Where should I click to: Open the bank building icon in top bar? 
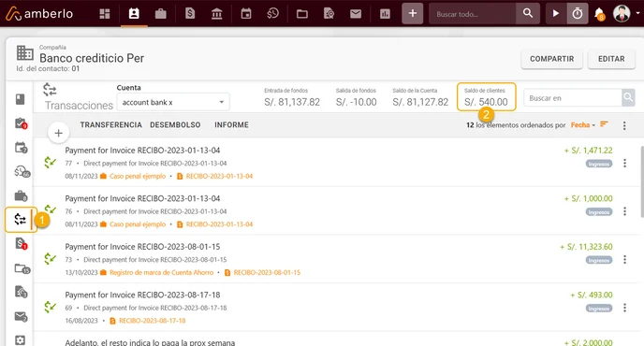[x=217, y=14]
